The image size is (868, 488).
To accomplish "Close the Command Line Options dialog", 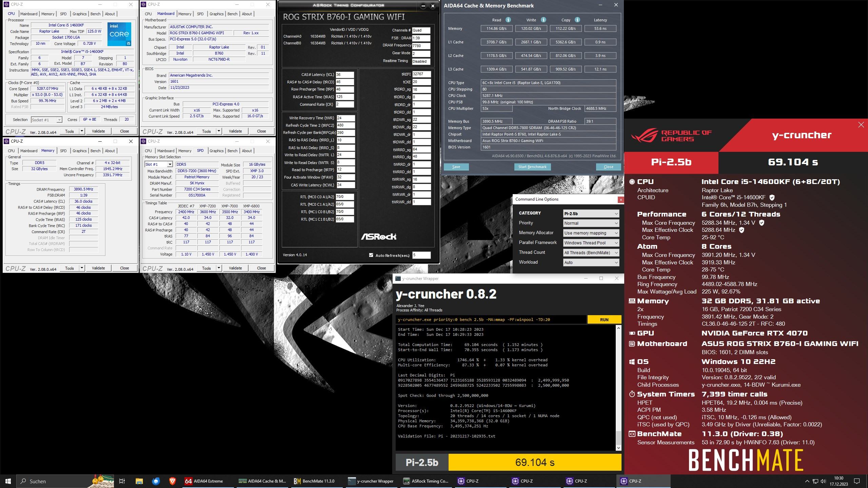I will click(620, 200).
